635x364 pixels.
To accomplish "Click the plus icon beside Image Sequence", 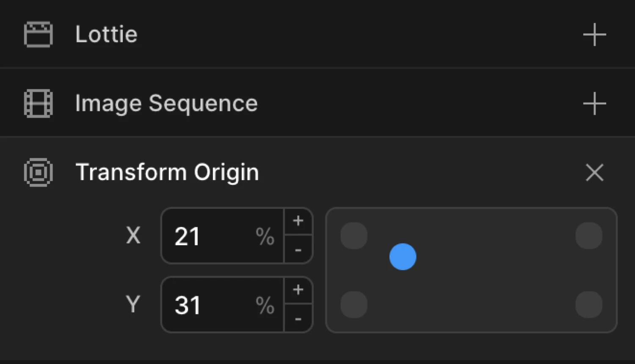I will 594,103.
